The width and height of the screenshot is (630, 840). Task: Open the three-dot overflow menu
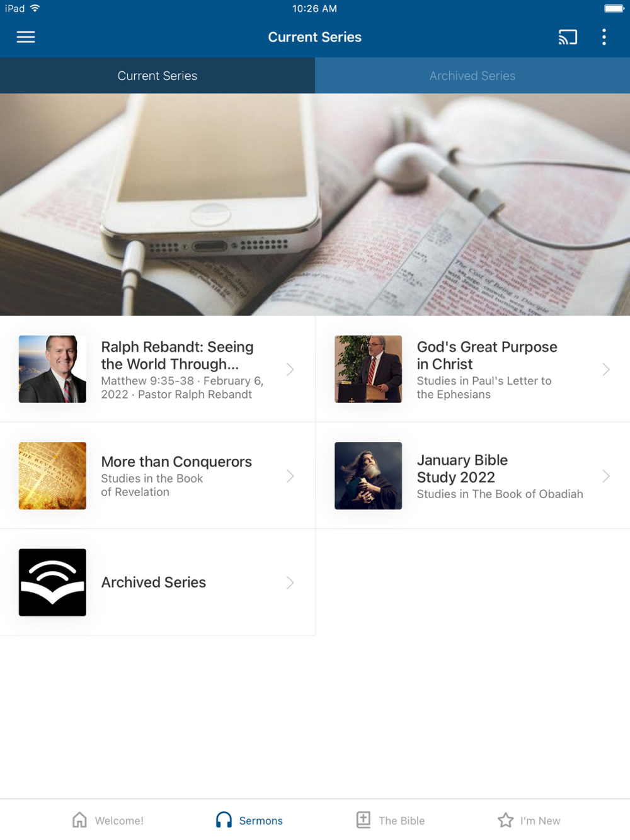pyautogui.click(x=604, y=37)
